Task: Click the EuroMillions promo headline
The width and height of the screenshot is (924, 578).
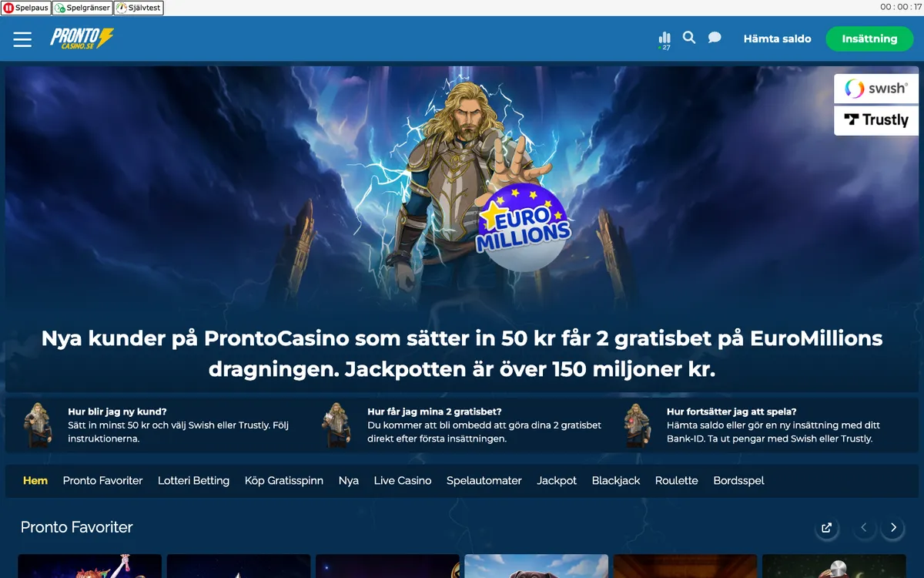Action: point(462,354)
